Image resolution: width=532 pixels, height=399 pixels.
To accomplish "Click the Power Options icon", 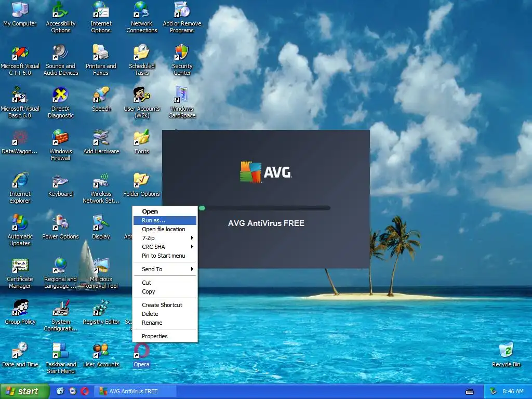I will [x=60, y=227].
